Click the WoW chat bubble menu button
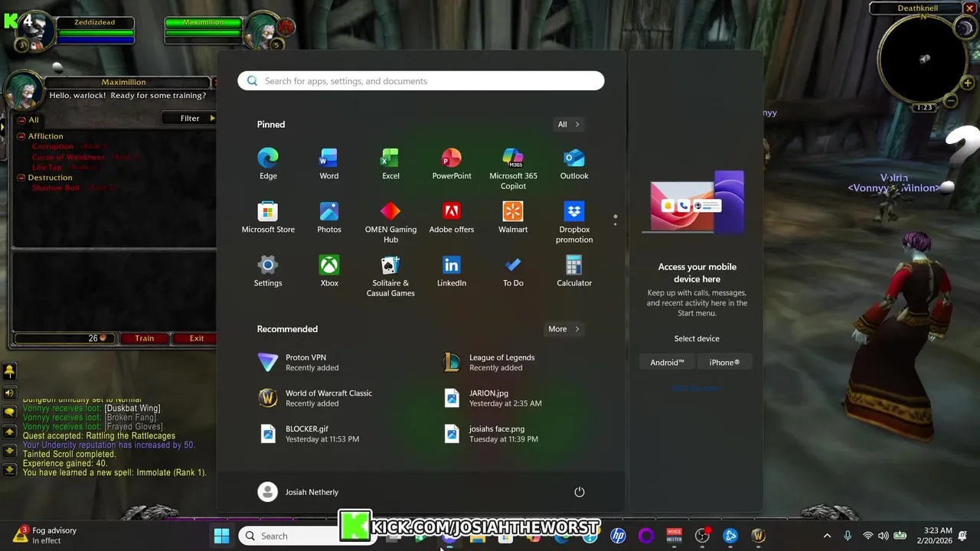 9,412
